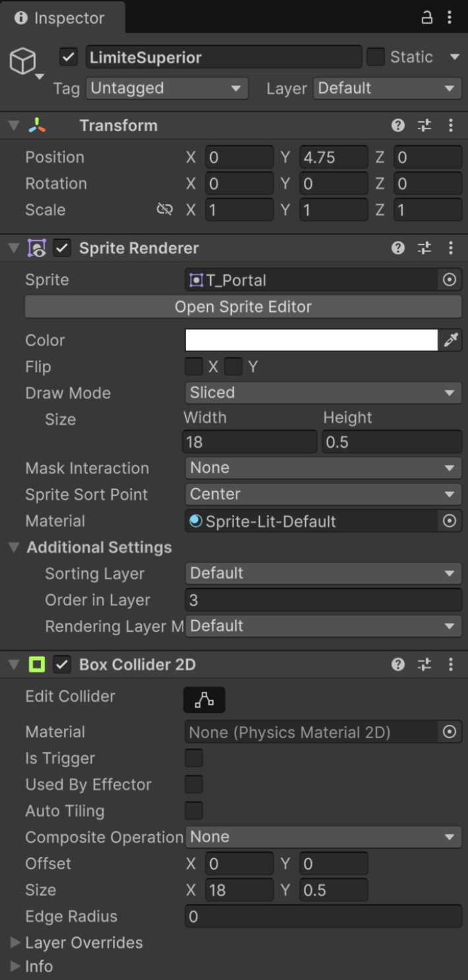Click the Rotation Z field
This screenshot has height=980, width=468.
(428, 184)
